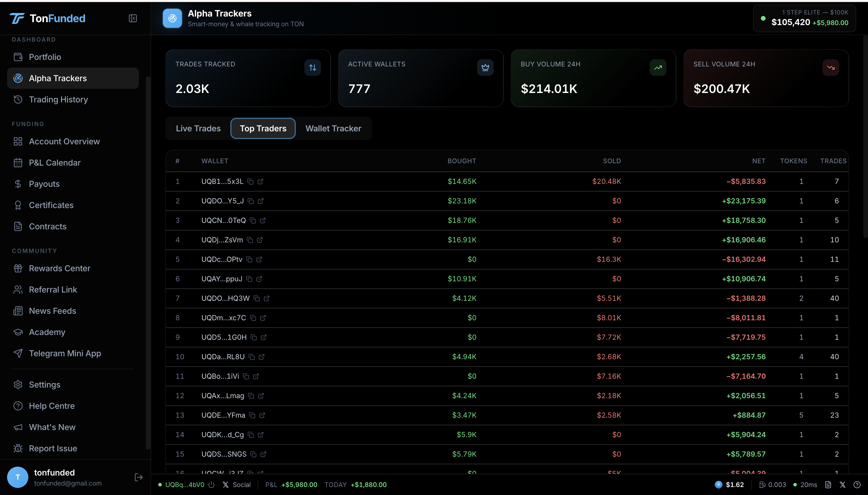The width and height of the screenshot is (868, 495).
Task: Open News Feeds
Action: 73,311
